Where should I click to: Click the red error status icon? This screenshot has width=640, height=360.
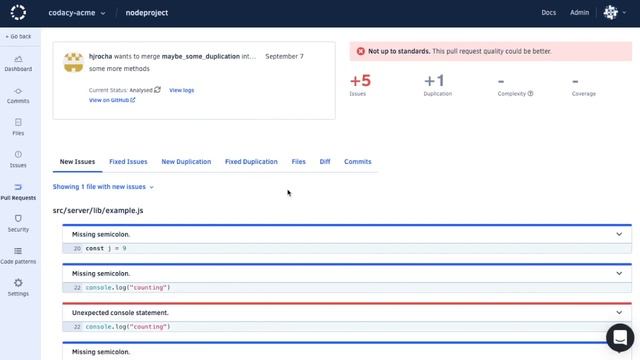360,51
